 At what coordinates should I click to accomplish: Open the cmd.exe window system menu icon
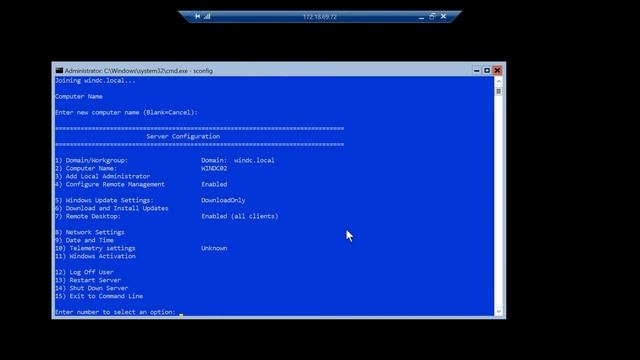59,71
